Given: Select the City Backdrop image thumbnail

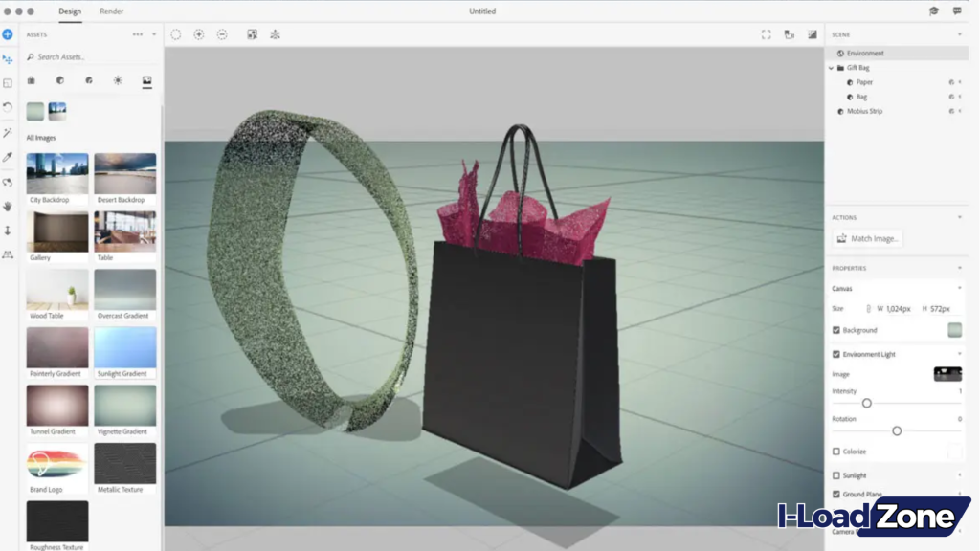Looking at the screenshot, I should point(56,173).
